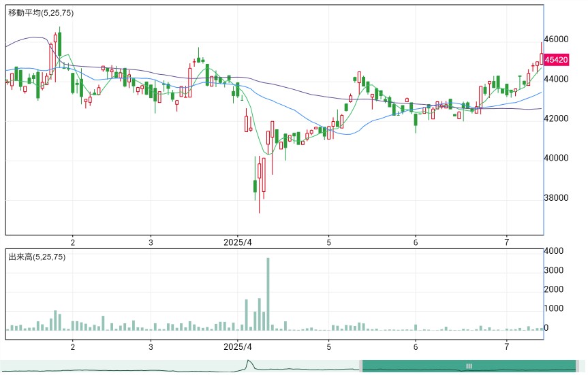The width and height of the screenshot is (588, 375).
Task: Click the month 7 label under price chart
Action: point(507,242)
